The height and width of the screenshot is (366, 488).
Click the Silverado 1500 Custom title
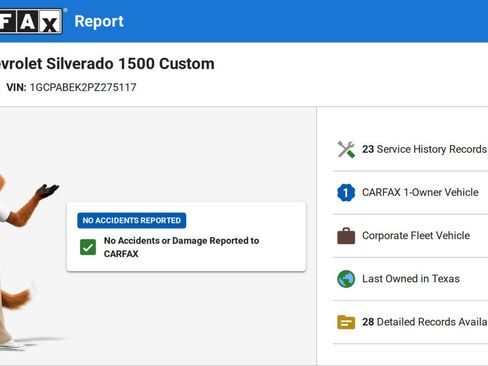[x=107, y=64]
